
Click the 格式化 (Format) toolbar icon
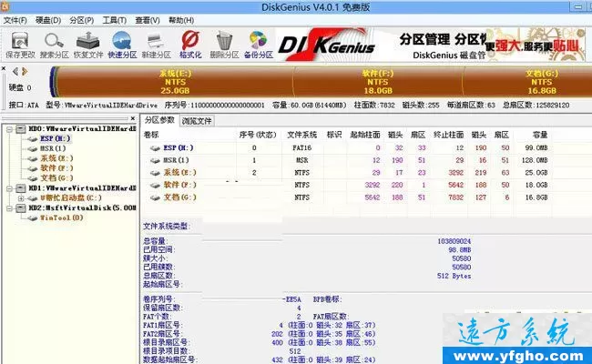click(190, 44)
